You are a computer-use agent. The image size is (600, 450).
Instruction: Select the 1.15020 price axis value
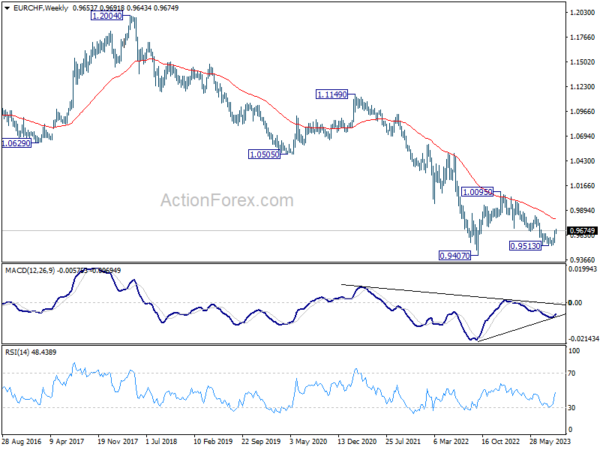[x=582, y=62]
